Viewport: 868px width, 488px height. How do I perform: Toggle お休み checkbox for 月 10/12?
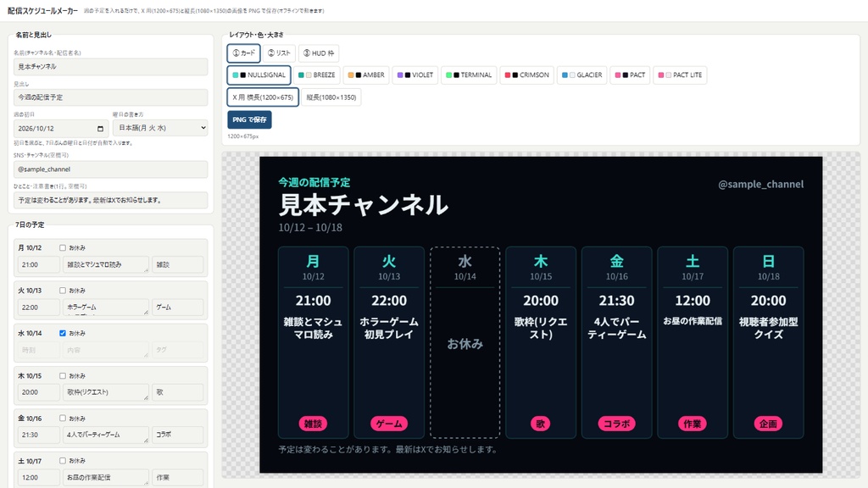coord(63,248)
